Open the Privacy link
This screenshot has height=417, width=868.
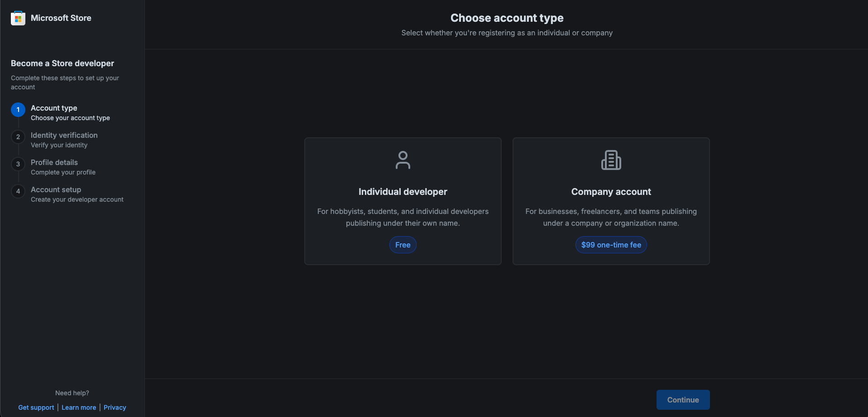[115, 407]
